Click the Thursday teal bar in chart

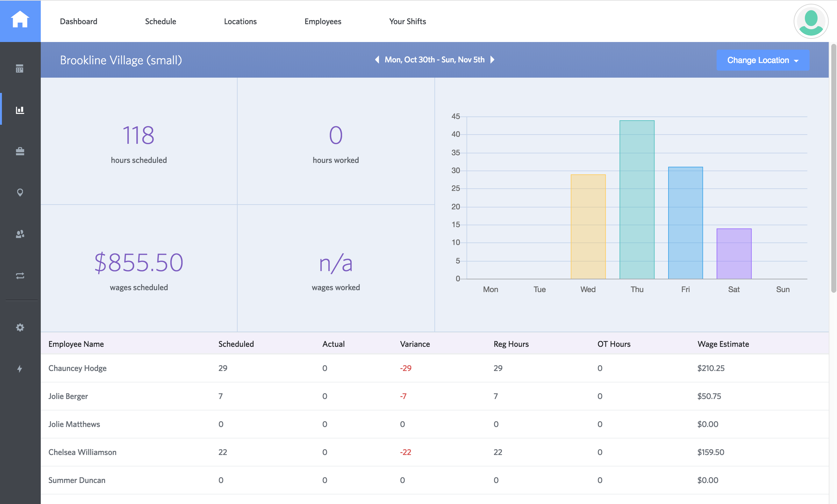pos(637,199)
